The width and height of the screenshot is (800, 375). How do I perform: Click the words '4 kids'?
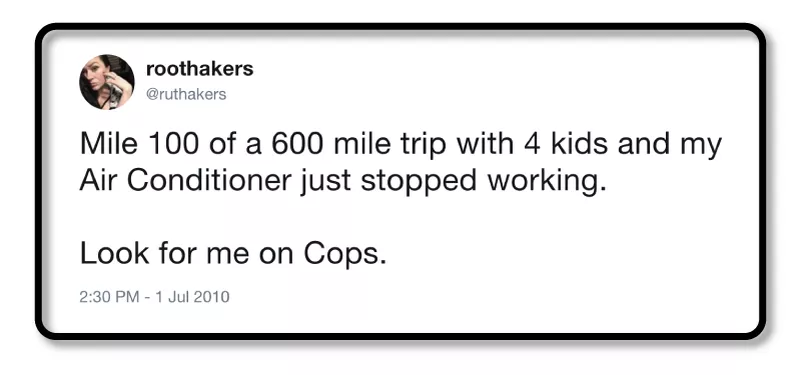pyautogui.click(x=565, y=144)
